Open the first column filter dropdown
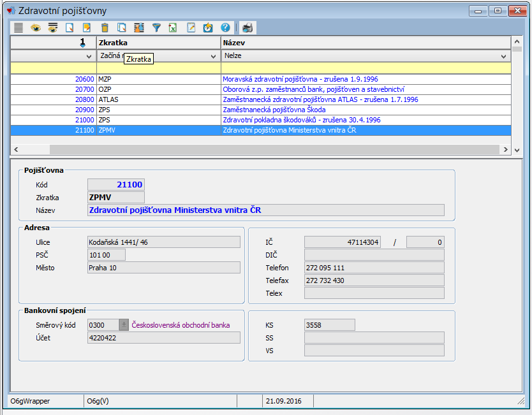The image size is (532, 415). (89, 56)
